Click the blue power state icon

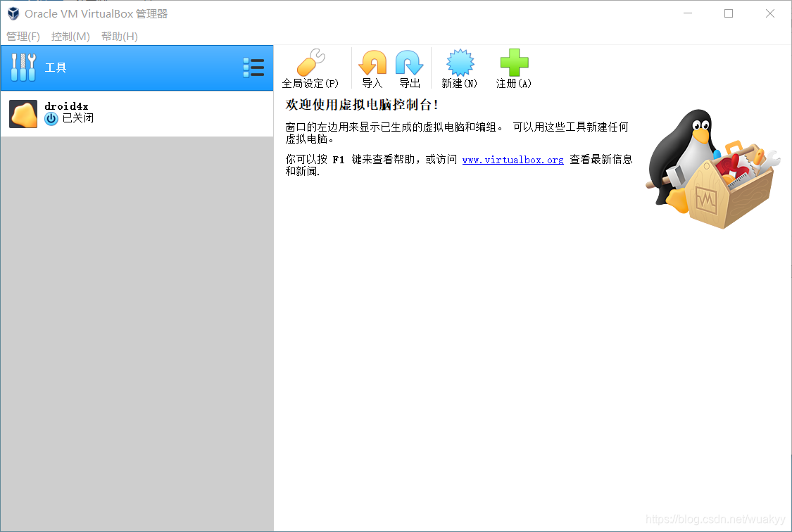pyautogui.click(x=51, y=119)
